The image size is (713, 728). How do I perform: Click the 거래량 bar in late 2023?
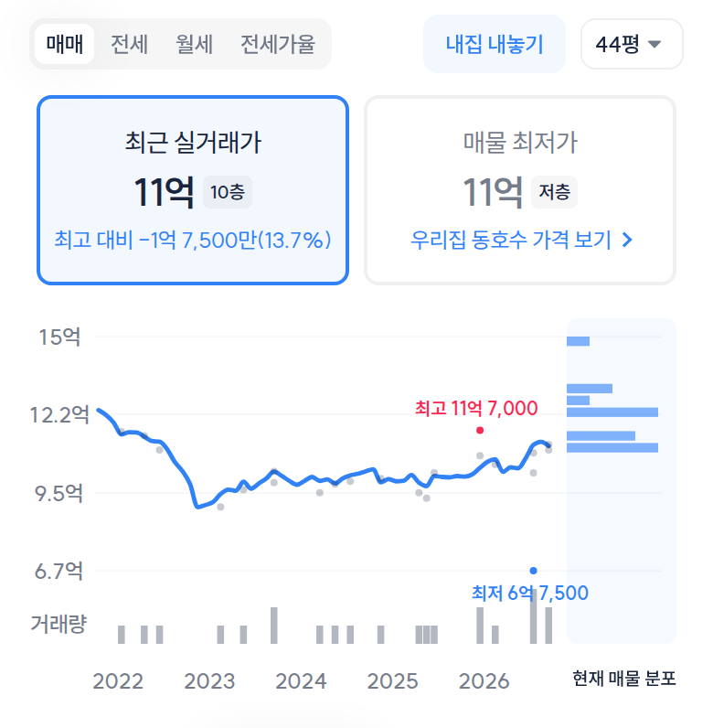[274, 626]
